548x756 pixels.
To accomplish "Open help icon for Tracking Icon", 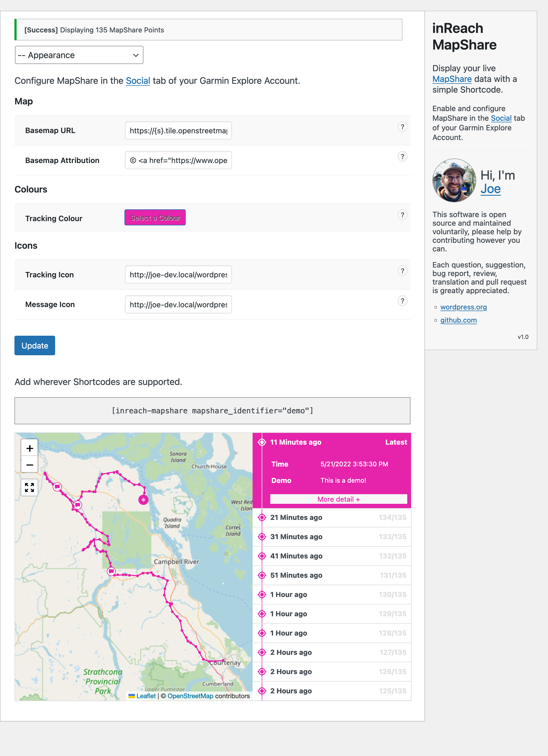I will pos(402,271).
